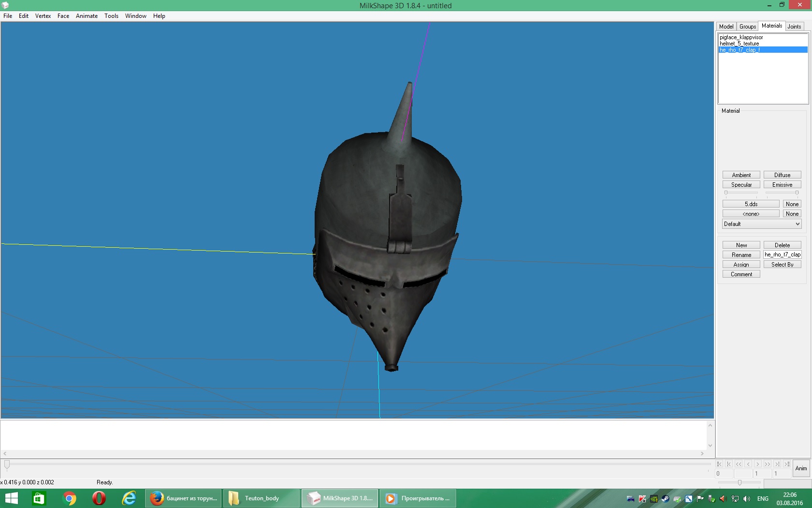
Task: Click the rewind double-arrow playback button
Action: [x=739, y=464]
